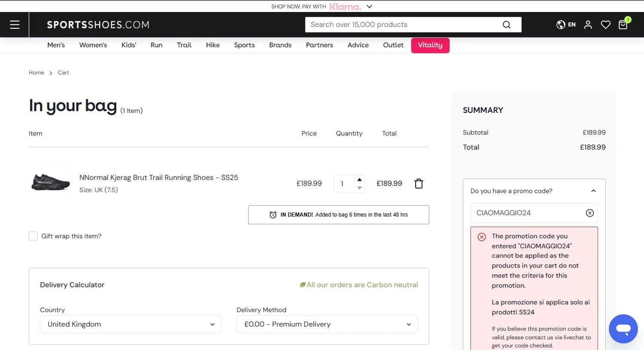Open the Country dropdown
This screenshot has height=350, width=644.
[131, 324]
